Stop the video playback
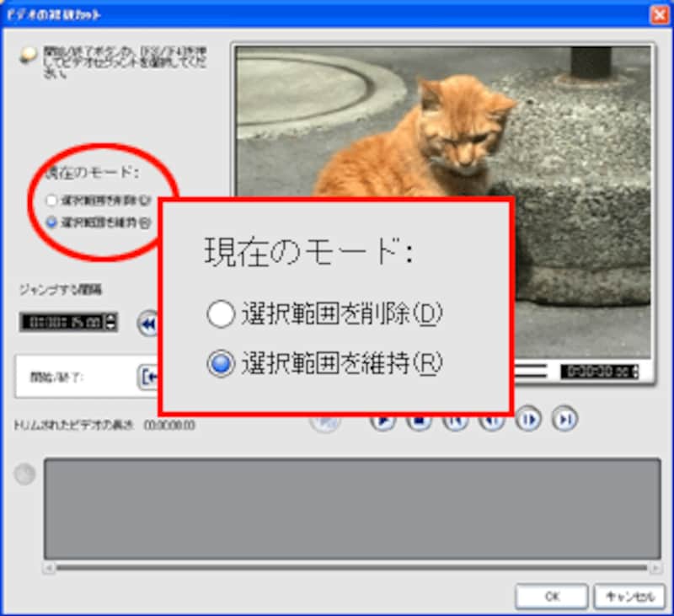Viewport: 674px width, 616px height. [x=419, y=420]
